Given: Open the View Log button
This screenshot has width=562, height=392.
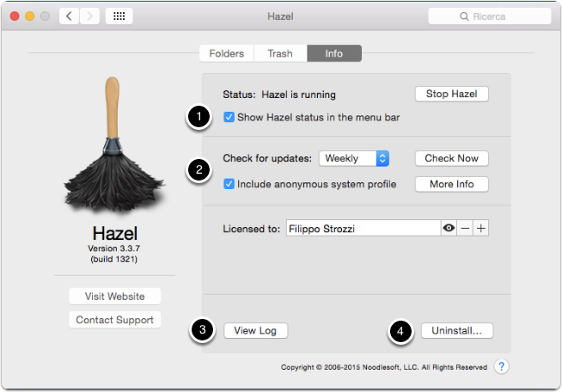Looking at the screenshot, I should click(x=255, y=330).
